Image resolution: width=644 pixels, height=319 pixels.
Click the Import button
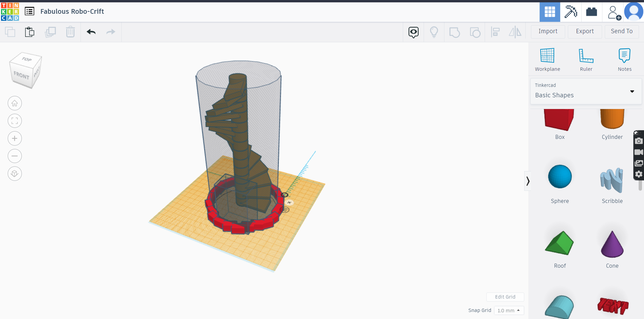548,31
